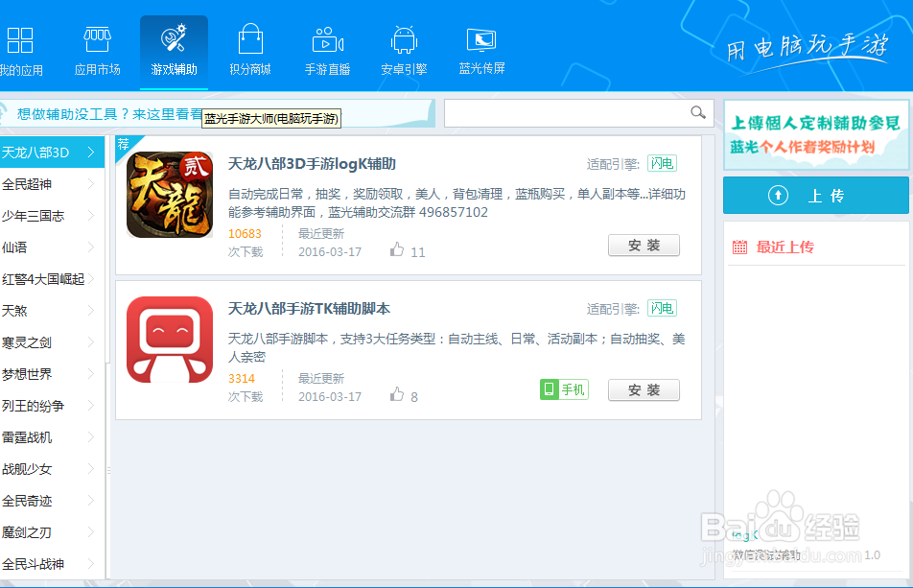913x588 pixels.
Task: Click download count 10683
Action: click(245, 233)
